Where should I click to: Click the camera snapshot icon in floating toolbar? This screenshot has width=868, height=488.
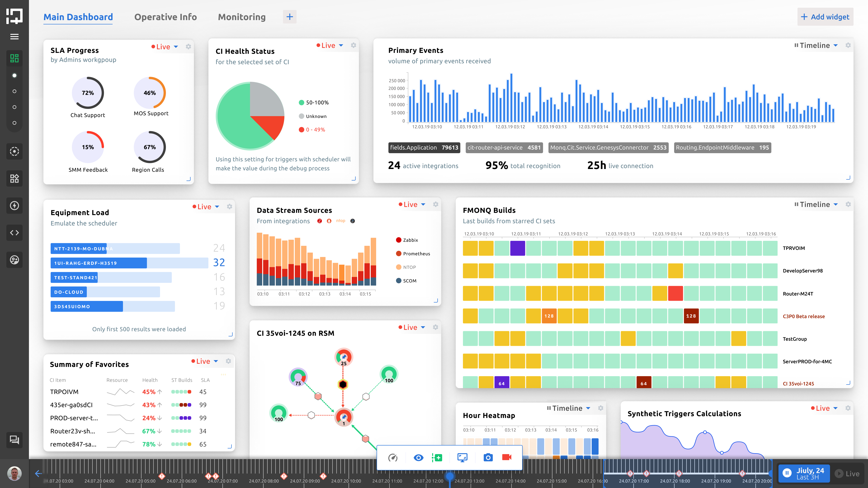[x=488, y=457]
